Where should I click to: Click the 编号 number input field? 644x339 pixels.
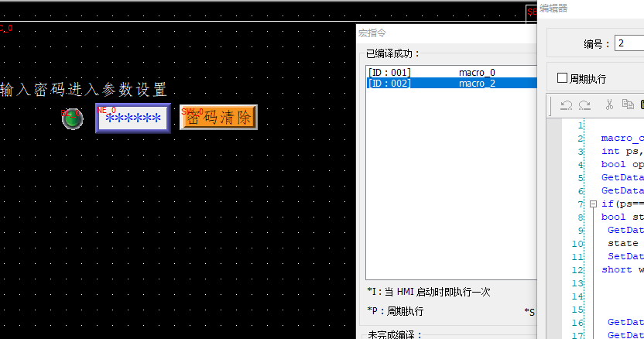(629, 43)
